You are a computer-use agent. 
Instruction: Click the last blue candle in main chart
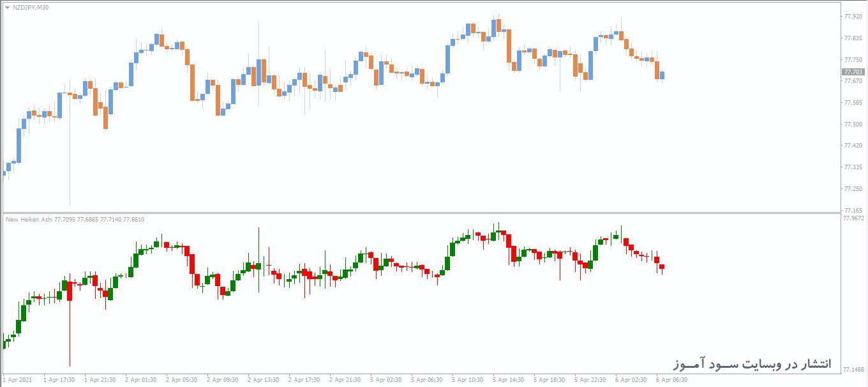coord(662,75)
